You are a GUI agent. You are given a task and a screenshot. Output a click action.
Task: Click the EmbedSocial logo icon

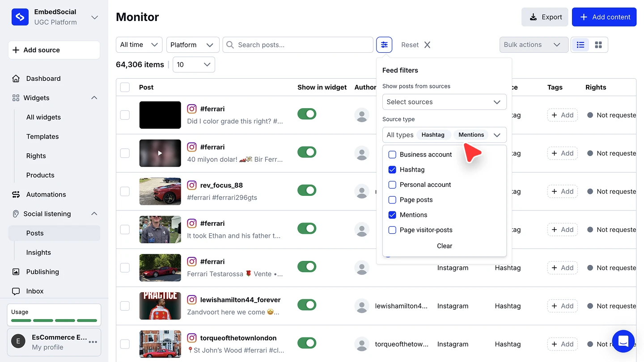(20, 17)
